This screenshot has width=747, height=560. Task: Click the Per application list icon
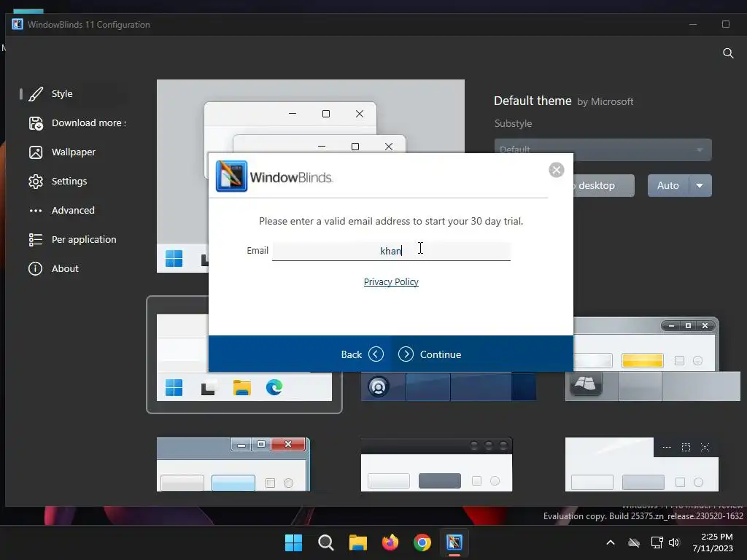(36, 239)
